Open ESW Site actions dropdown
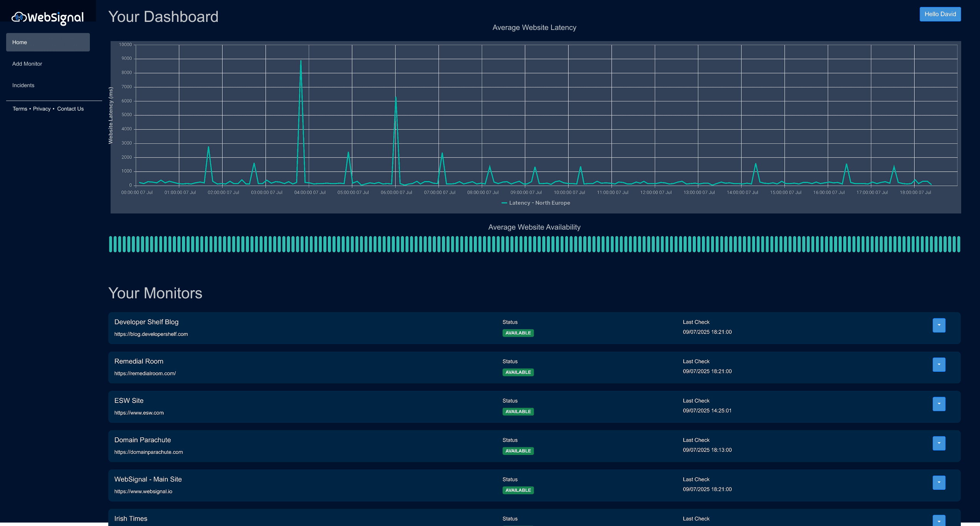 939,404
